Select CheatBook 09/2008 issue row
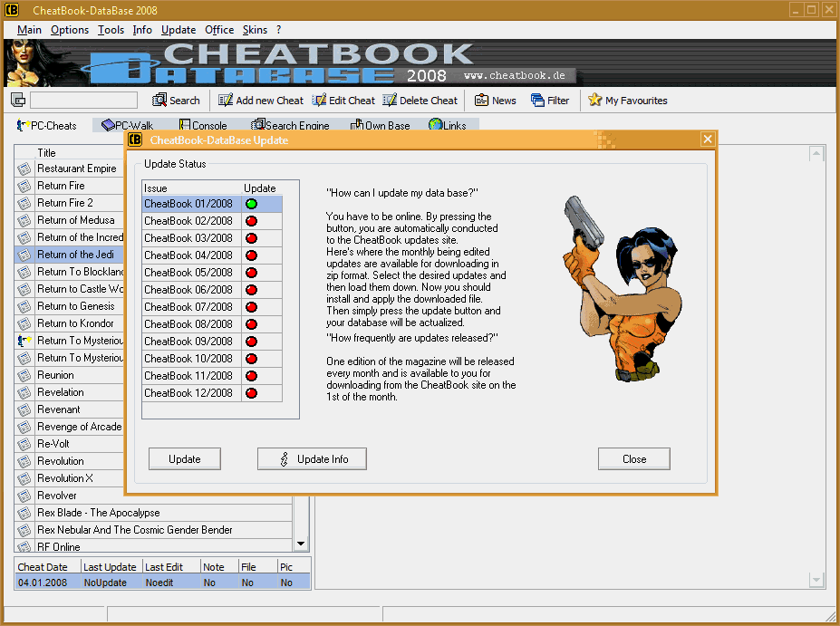 [x=188, y=342]
